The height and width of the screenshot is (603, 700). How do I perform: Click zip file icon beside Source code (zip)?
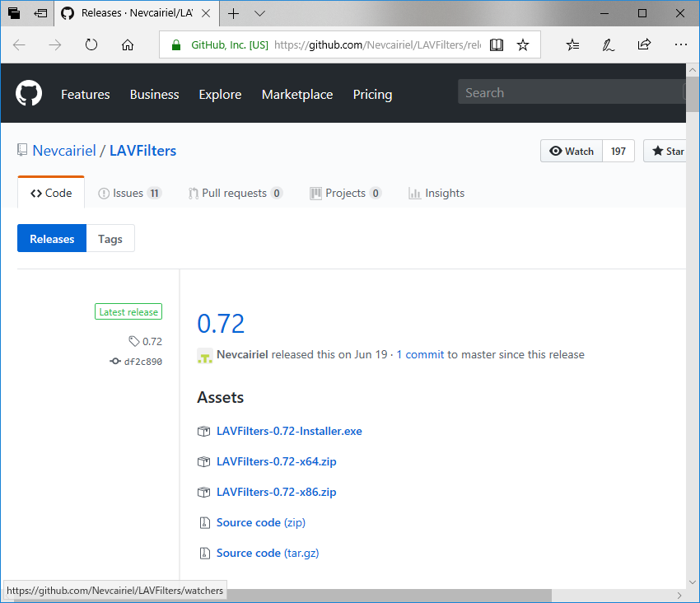204,522
